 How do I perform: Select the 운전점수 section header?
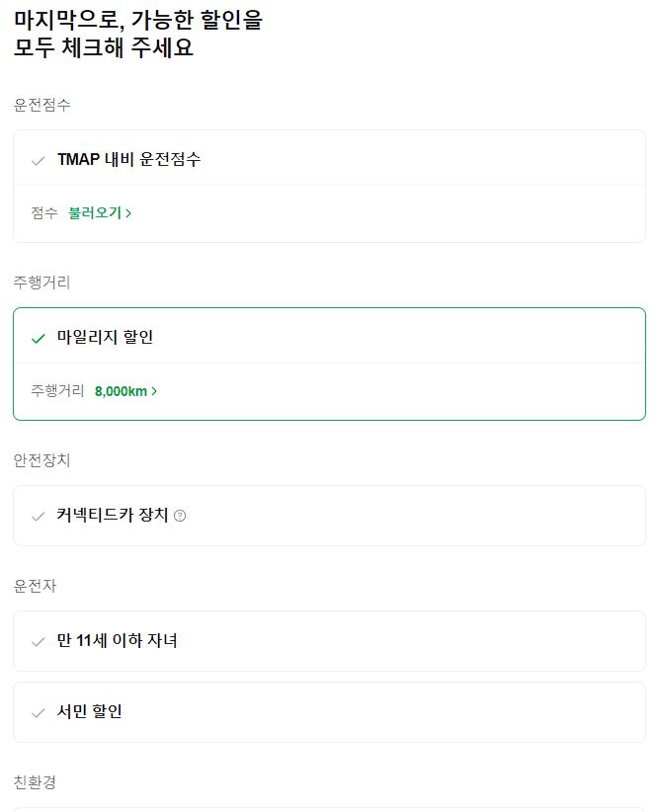pyautogui.click(x=35, y=104)
